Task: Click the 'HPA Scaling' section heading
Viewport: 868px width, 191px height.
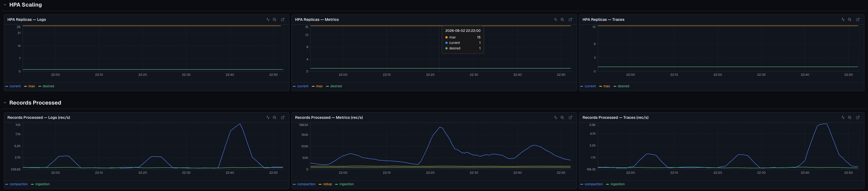Action: coord(26,5)
